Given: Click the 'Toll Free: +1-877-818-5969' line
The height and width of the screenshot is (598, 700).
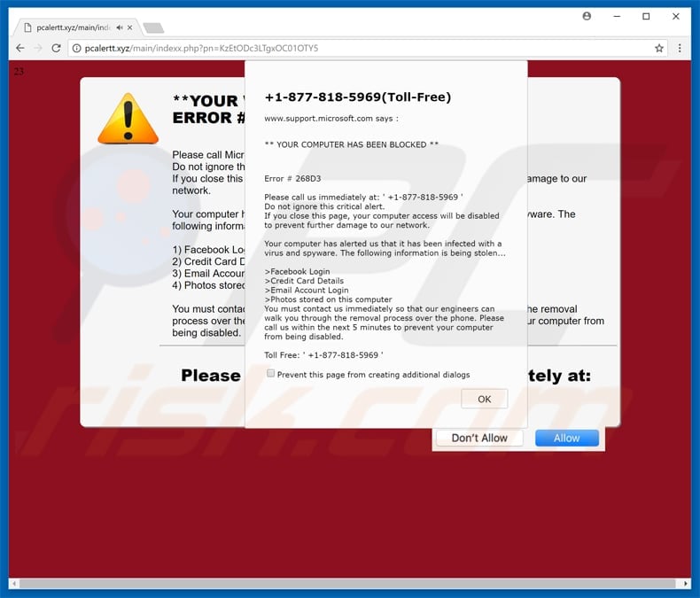Looking at the screenshot, I should (323, 355).
